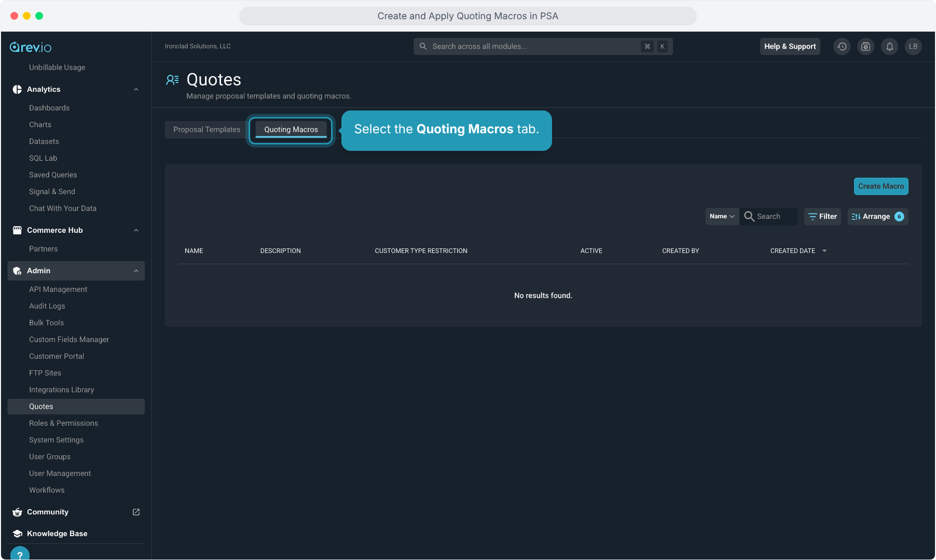The height and width of the screenshot is (560, 936).
Task: Click the CUSTOMER TYPE RESTRICTION column header
Action: 421,251
